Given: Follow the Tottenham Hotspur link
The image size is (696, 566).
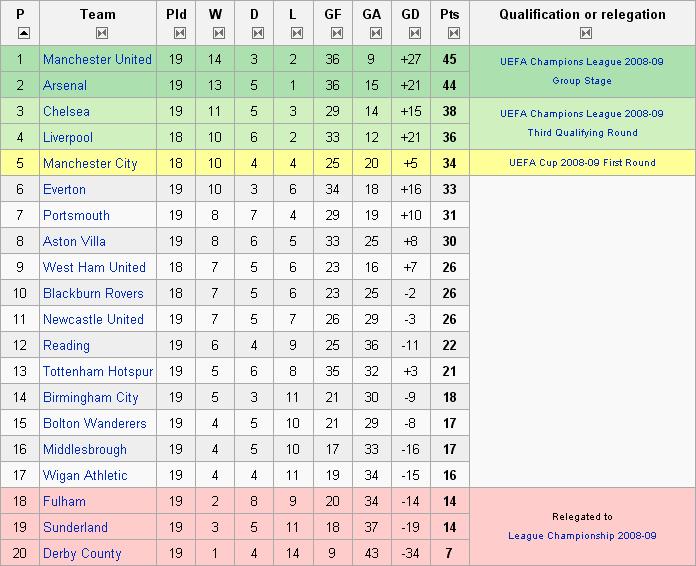Looking at the screenshot, I should (98, 371).
